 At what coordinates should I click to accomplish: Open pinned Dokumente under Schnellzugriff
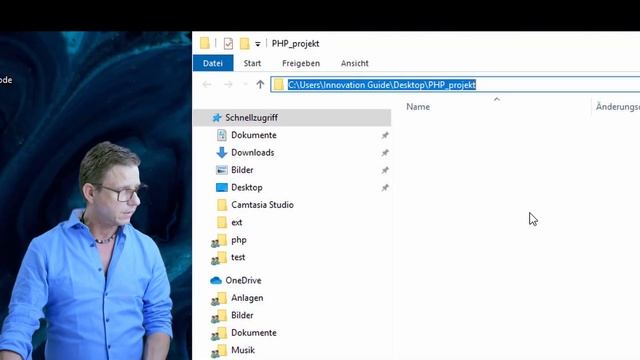(253, 135)
